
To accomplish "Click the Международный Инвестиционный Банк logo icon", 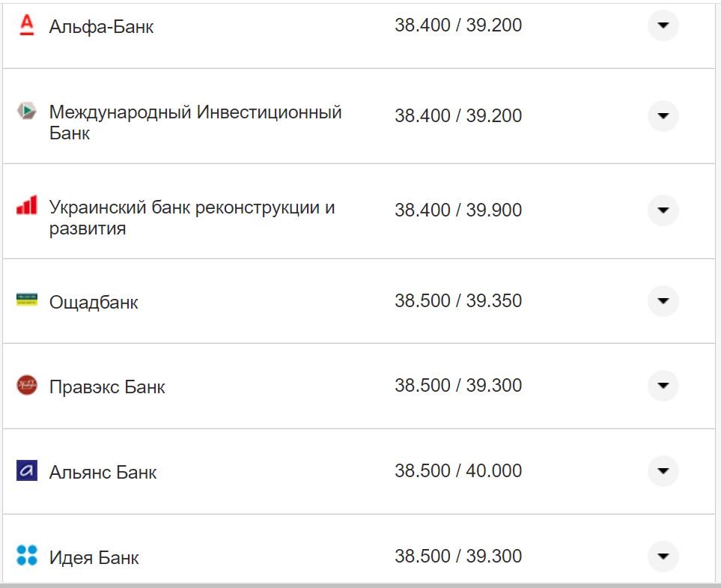I will pos(27,109).
